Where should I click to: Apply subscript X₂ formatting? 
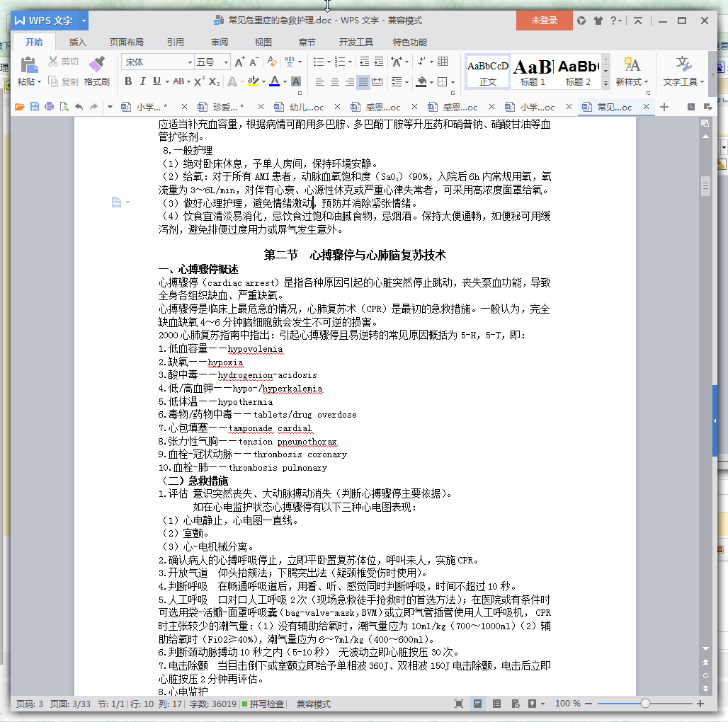(x=214, y=81)
